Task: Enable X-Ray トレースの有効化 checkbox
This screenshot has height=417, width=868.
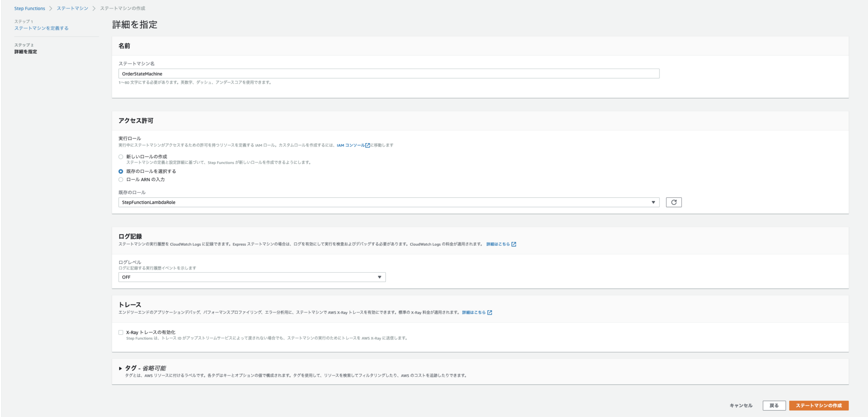Action: 120,332
